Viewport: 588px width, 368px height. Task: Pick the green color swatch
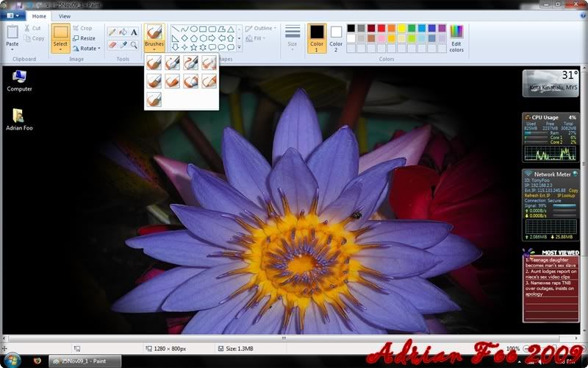point(412,29)
